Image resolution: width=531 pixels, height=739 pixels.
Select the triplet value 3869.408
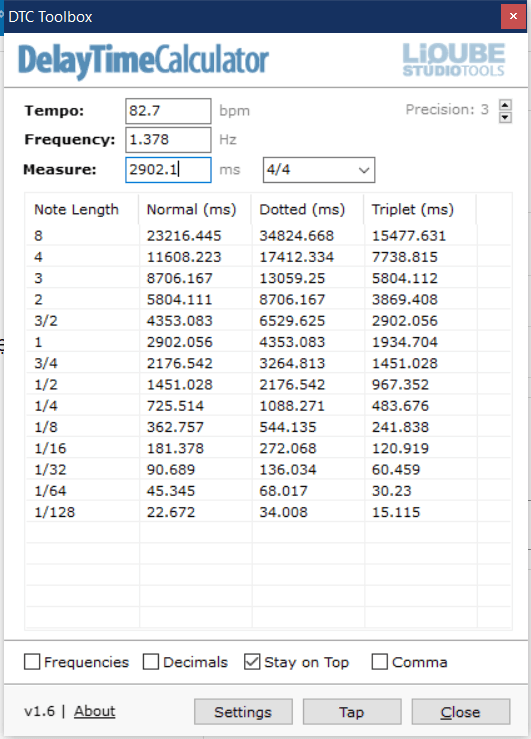(404, 299)
